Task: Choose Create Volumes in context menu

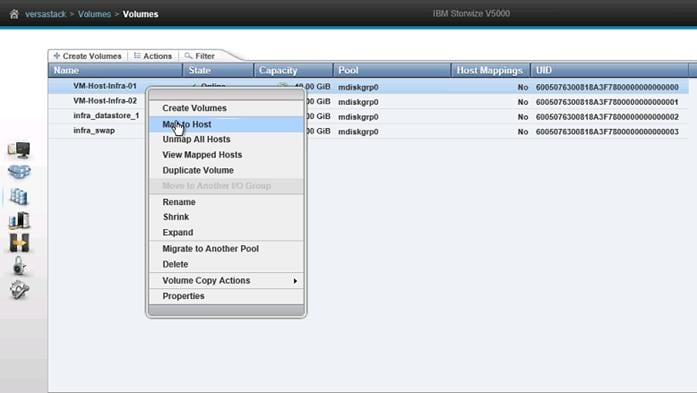Action: [226, 108]
